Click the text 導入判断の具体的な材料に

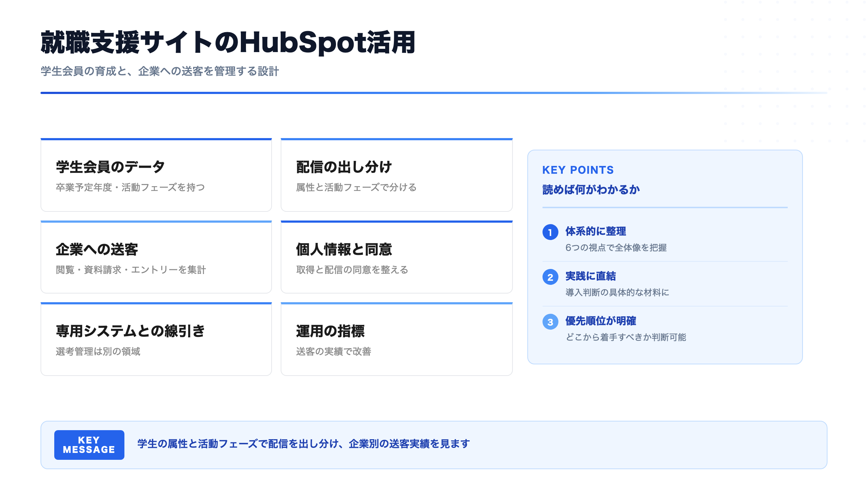[x=617, y=292]
